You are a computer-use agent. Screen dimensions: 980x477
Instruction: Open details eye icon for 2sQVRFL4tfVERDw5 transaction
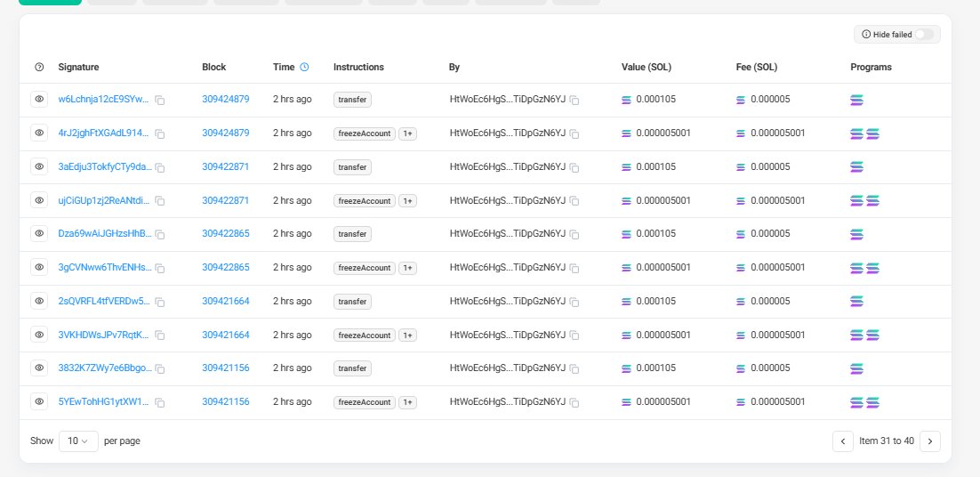point(39,301)
